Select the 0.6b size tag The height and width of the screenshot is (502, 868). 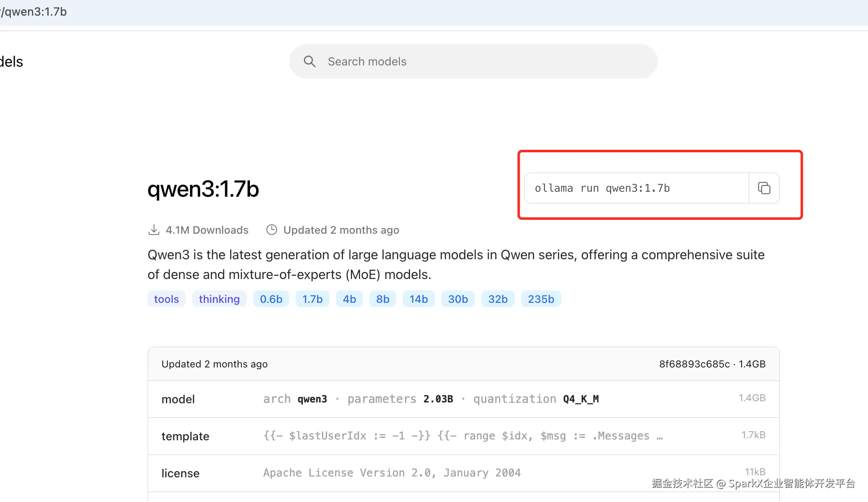(271, 299)
